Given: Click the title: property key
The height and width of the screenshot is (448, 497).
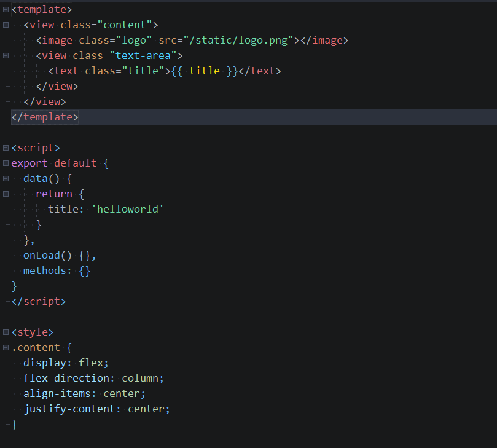Looking at the screenshot, I should tap(66, 210).
